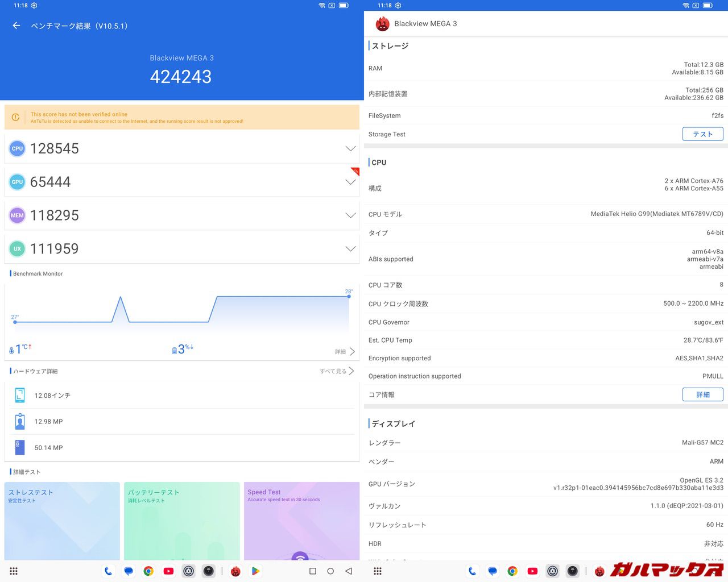Open the app drawer grid icon

(14, 571)
